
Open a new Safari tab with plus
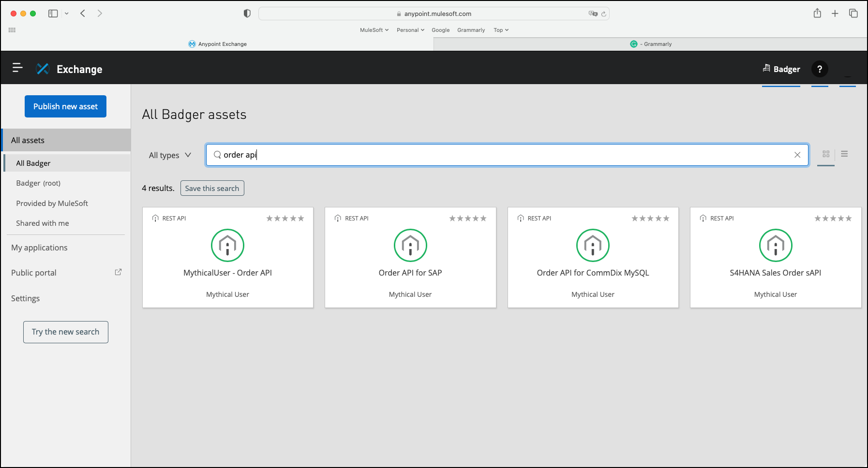point(835,14)
